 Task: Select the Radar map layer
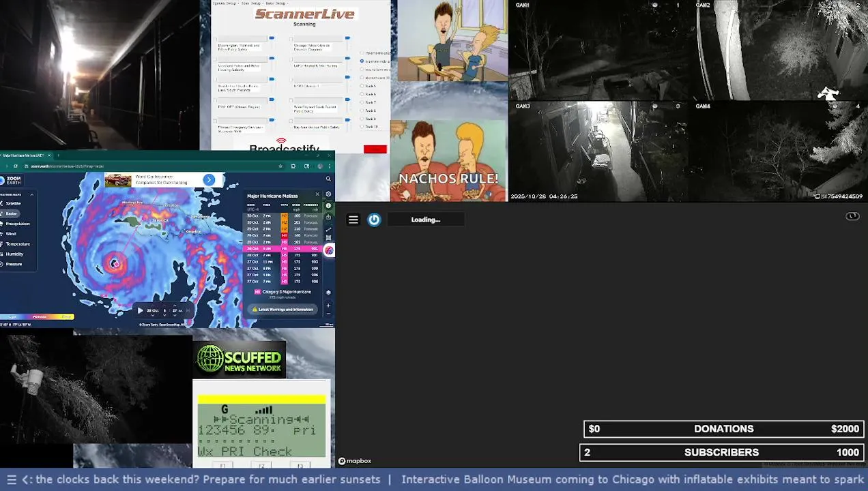point(12,213)
